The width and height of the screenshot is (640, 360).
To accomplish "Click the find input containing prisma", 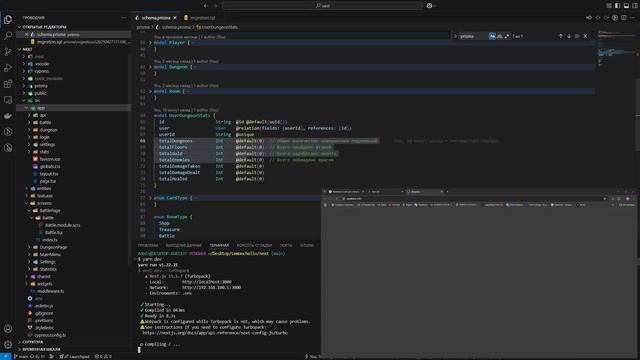I will (473, 36).
